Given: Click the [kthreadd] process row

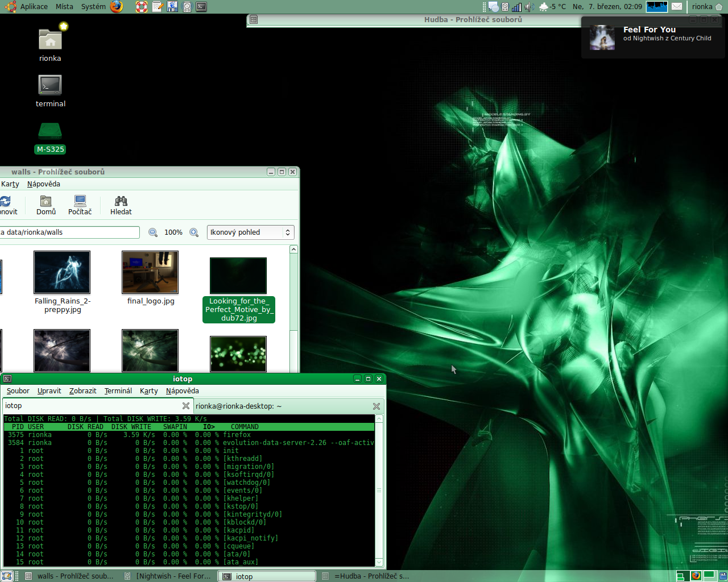Looking at the screenshot, I should [189, 459].
